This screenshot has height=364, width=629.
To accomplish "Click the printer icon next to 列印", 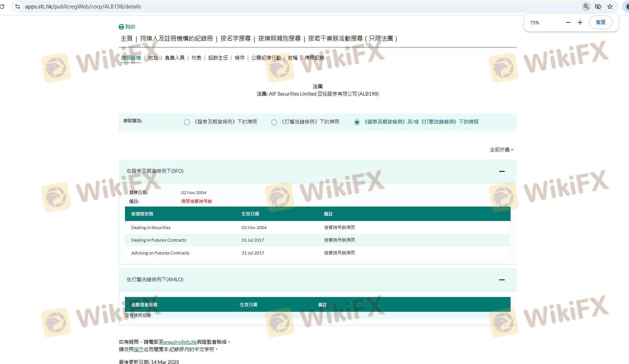I will 121,27.
